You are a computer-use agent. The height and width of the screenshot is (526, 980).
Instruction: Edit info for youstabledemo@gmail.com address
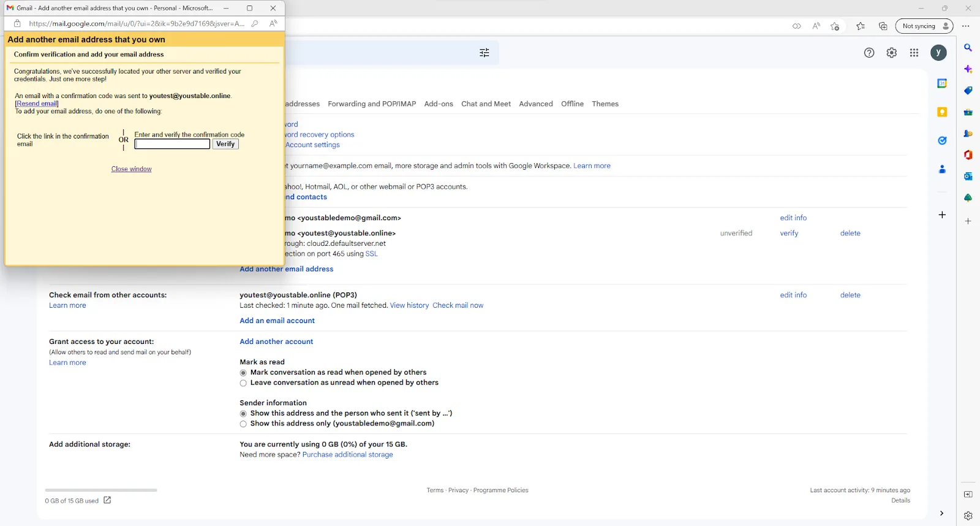tap(793, 218)
